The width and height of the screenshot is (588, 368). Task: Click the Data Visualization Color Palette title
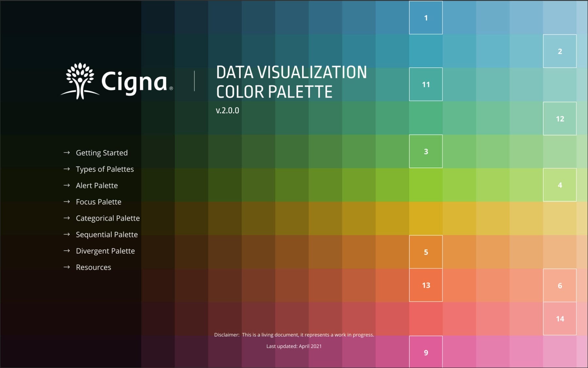[291, 82]
